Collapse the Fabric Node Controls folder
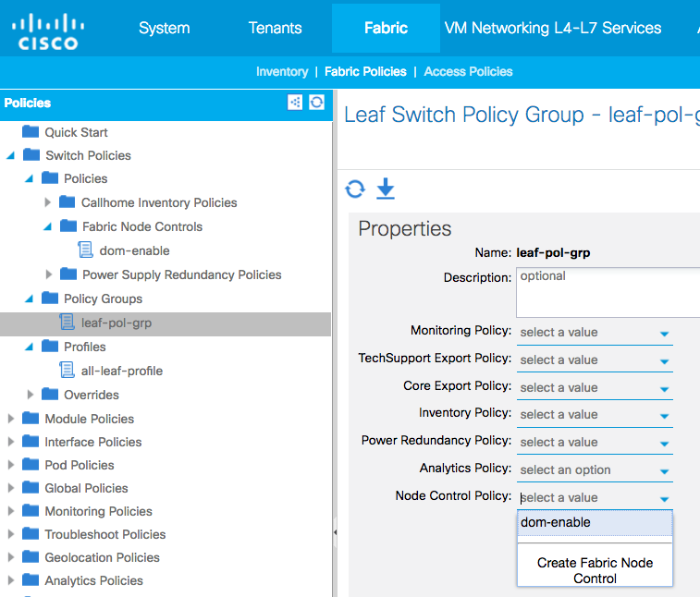700x597 pixels. pyautogui.click(x=48, y=226)
